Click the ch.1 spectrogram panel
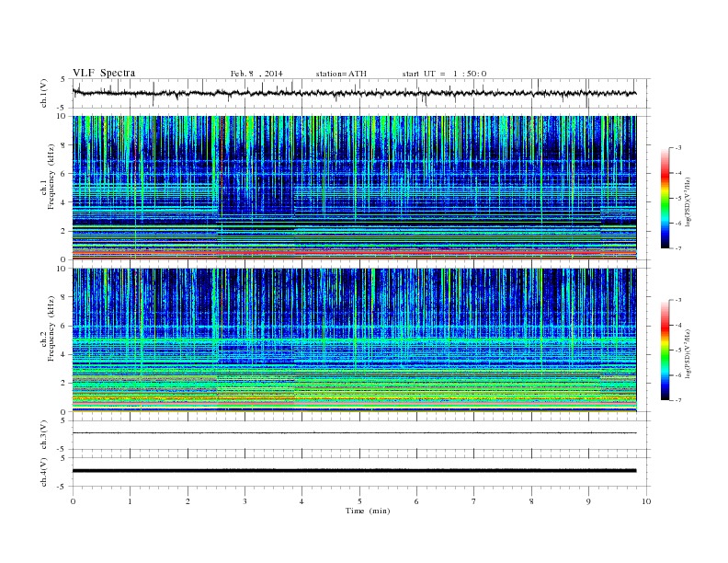This screenshot has width=728, height=563. 354,188
